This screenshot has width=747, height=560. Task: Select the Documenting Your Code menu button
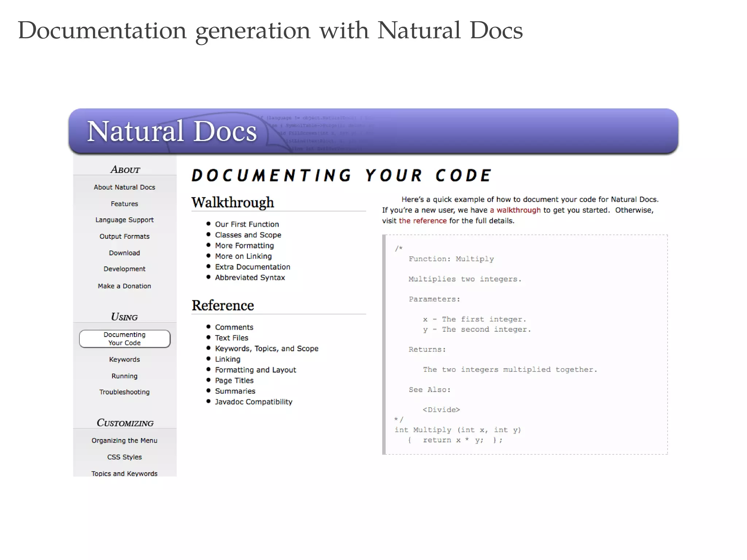pyautogui.click(x=124, y=339)
